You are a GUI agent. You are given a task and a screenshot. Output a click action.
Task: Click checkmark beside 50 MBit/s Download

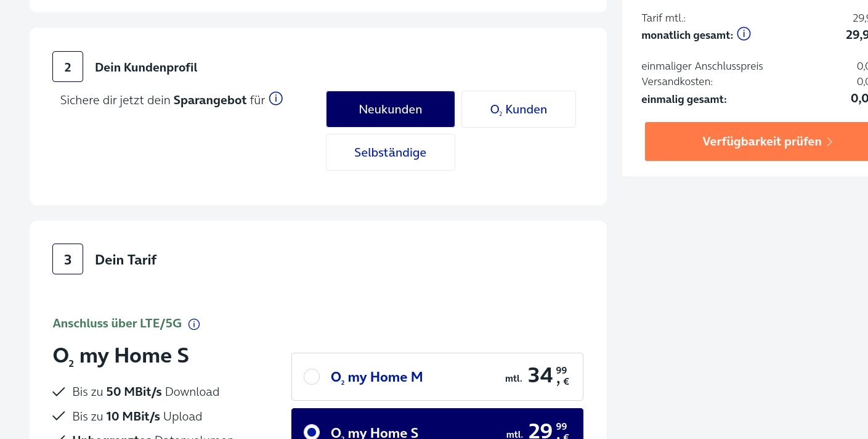pyautogui.click(x=59, y=392)
